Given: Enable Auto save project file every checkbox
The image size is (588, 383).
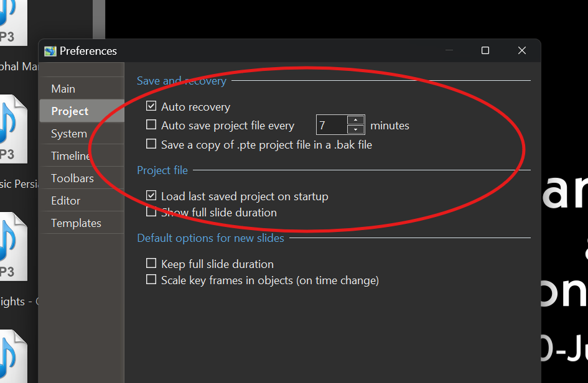Looking at the screenshot, I should (151, 125).
